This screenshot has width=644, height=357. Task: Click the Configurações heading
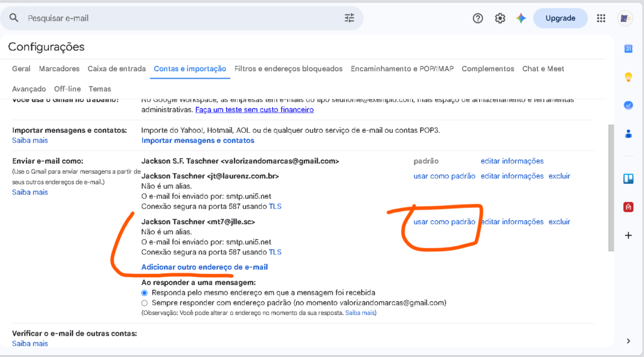point(46,47)
